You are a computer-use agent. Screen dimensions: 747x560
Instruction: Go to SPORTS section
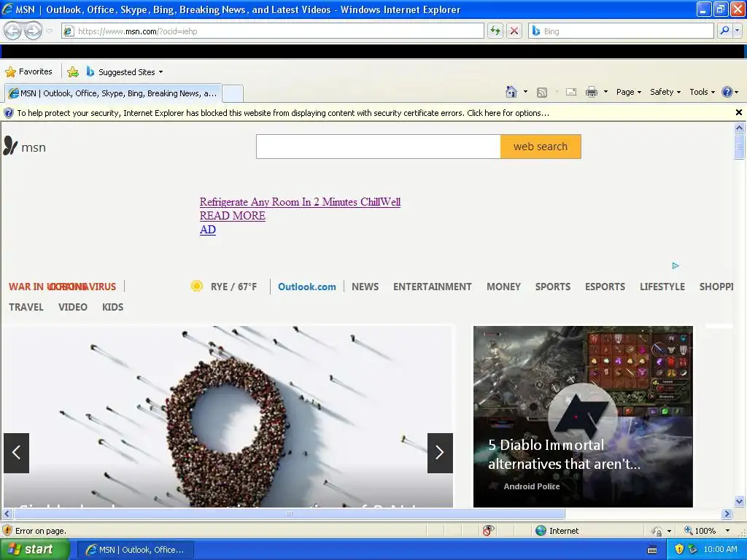tap(553, 287)
